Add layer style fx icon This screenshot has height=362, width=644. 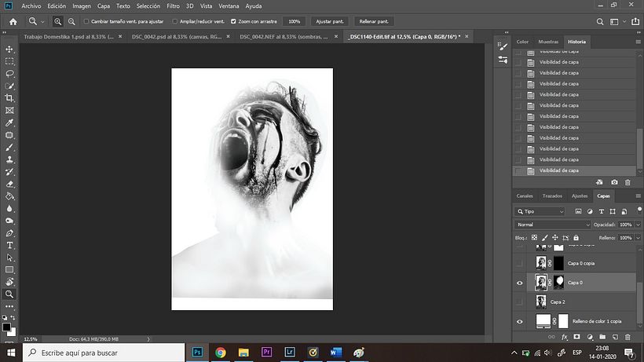coord(565,337)
